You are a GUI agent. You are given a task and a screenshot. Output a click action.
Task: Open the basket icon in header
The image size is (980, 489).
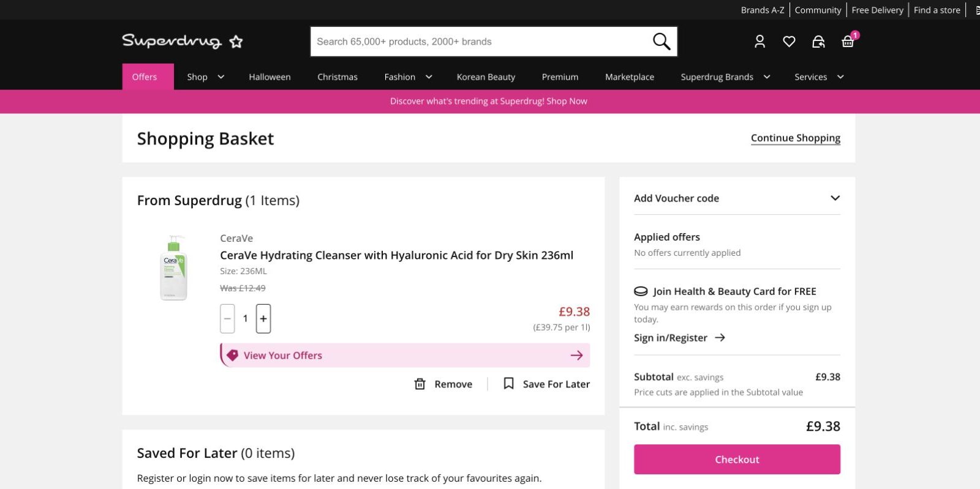pyautogui.click(x=848, y=40)
